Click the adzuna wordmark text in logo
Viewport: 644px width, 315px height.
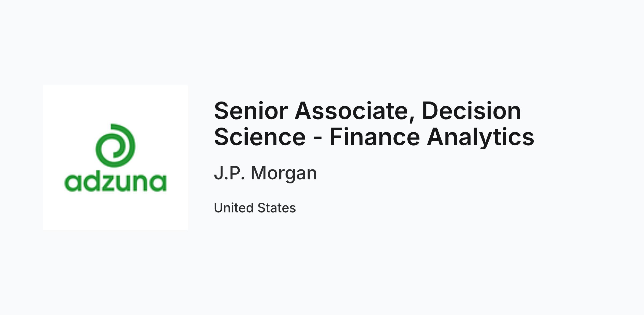(x=115, y=183)
